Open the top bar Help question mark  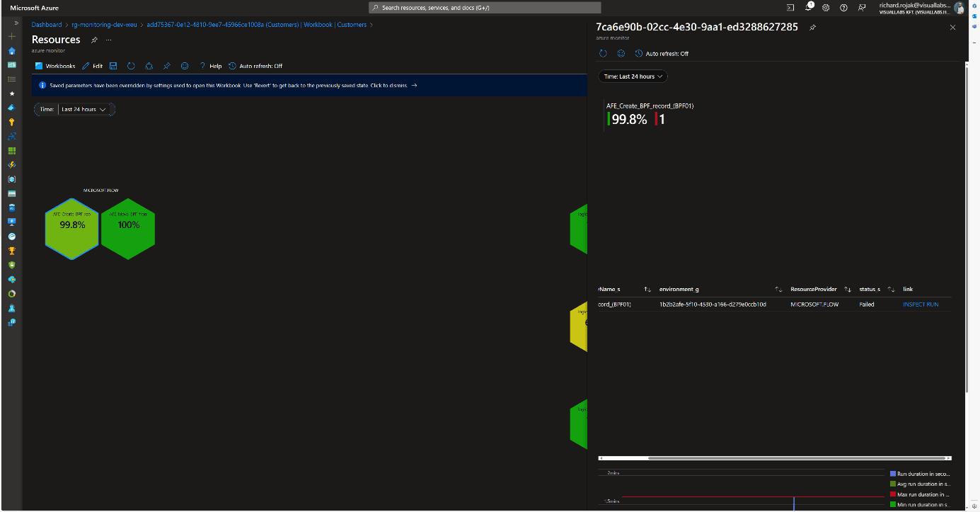[x=843, y=8]
